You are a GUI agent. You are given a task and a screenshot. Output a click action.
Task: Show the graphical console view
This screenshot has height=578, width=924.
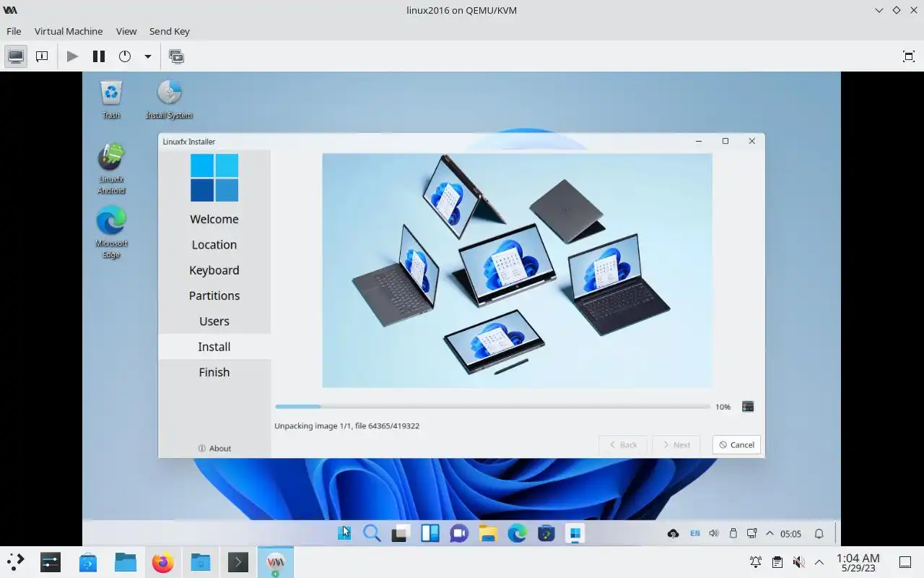(16, 56)
